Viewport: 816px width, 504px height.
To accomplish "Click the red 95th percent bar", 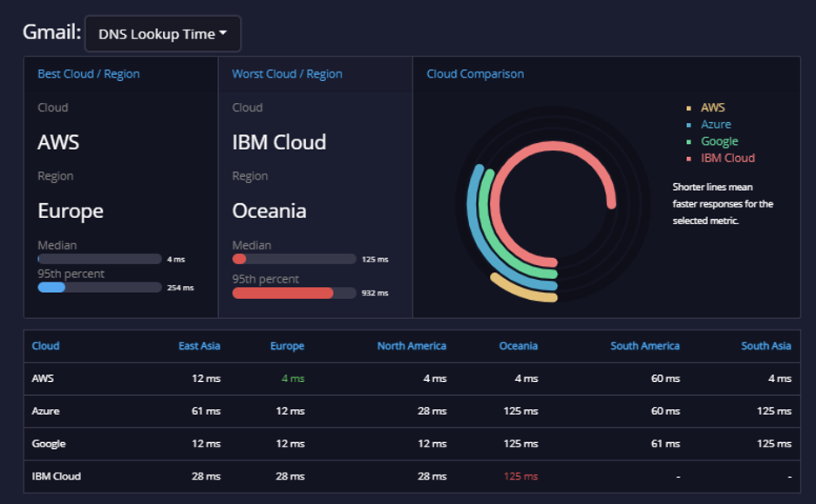I will click(282, 293).
